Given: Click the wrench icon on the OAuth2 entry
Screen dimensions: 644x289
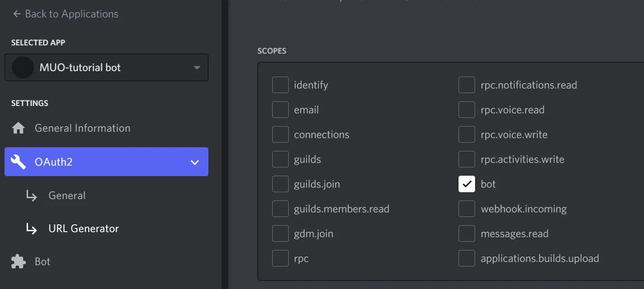Looking at the screenshot, I should (18, 161).
